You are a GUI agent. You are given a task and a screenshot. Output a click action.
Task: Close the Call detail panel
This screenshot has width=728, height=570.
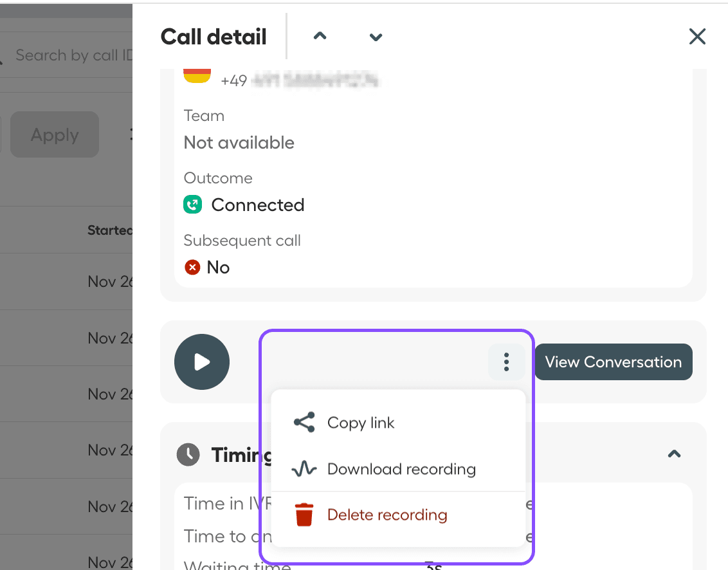(x=697, y=37)
